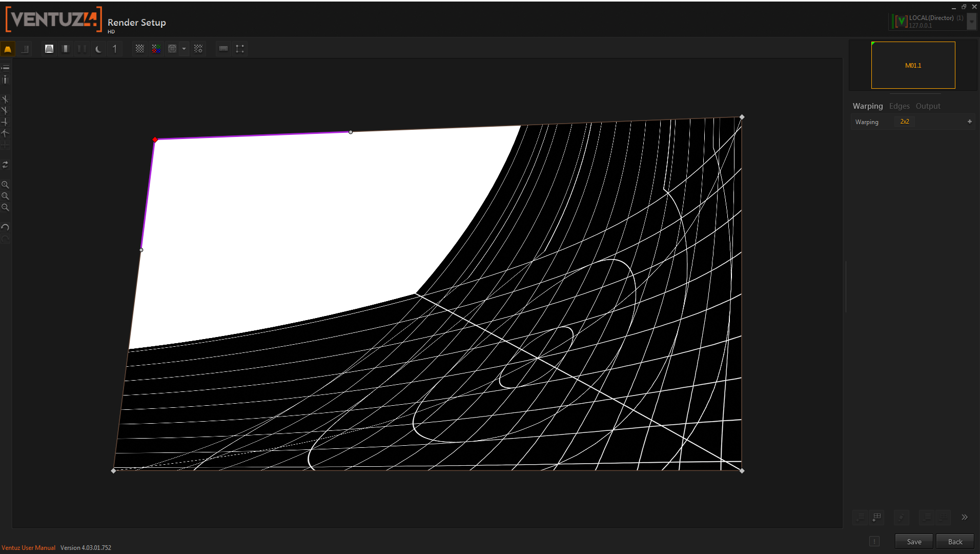Expand panel with double chevron arrows
Image resolution: width=980 pixels, height=554 pixels.
click(x=965, y=517)
